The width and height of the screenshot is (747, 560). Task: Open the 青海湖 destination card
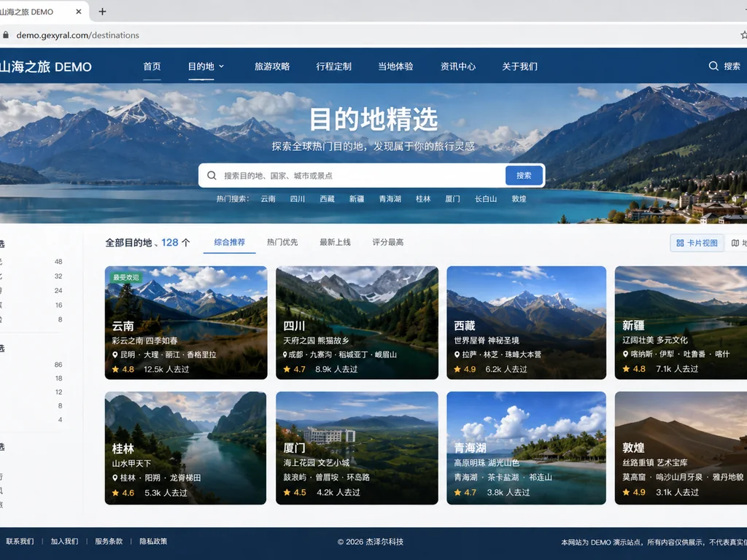527,448
